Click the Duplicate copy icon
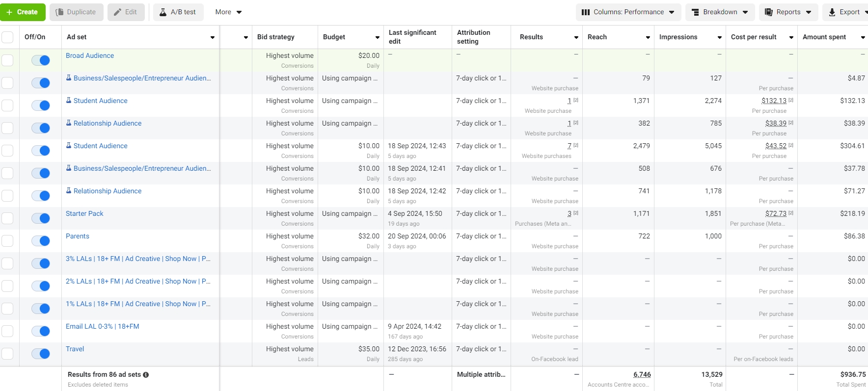Screen dimensions: 868x391 (60, 12)
